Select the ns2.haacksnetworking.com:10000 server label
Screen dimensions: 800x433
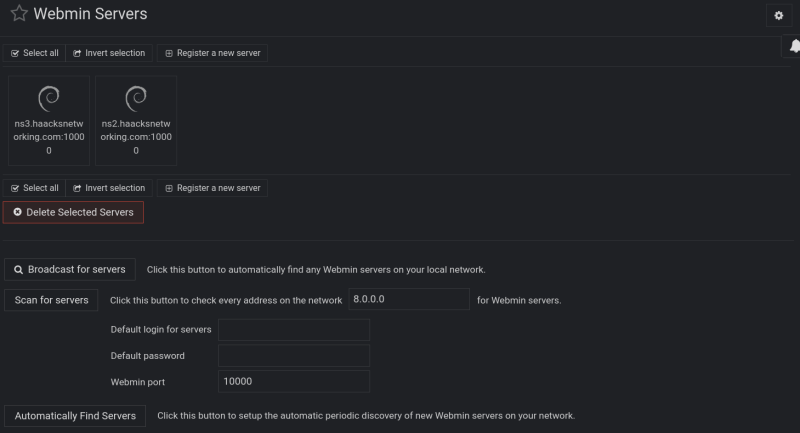(x=136, y=137)
